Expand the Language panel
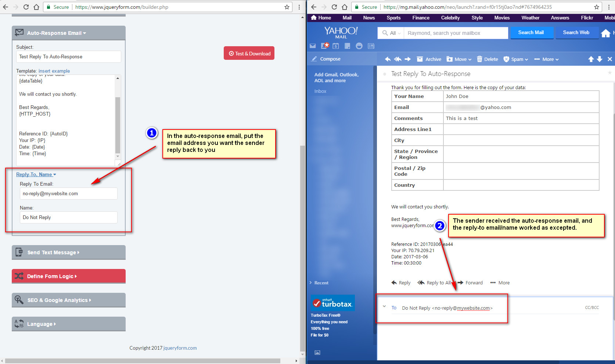615x364 pixels. [69, 324]
